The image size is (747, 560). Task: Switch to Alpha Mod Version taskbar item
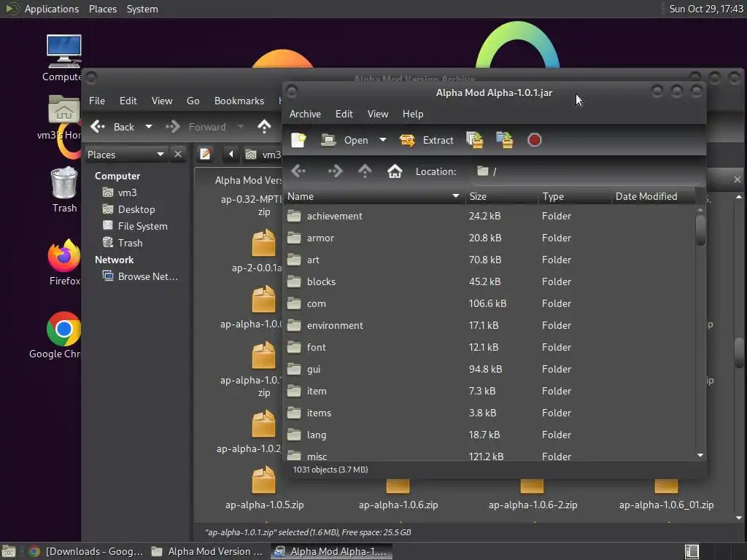[x=208, y=551]
